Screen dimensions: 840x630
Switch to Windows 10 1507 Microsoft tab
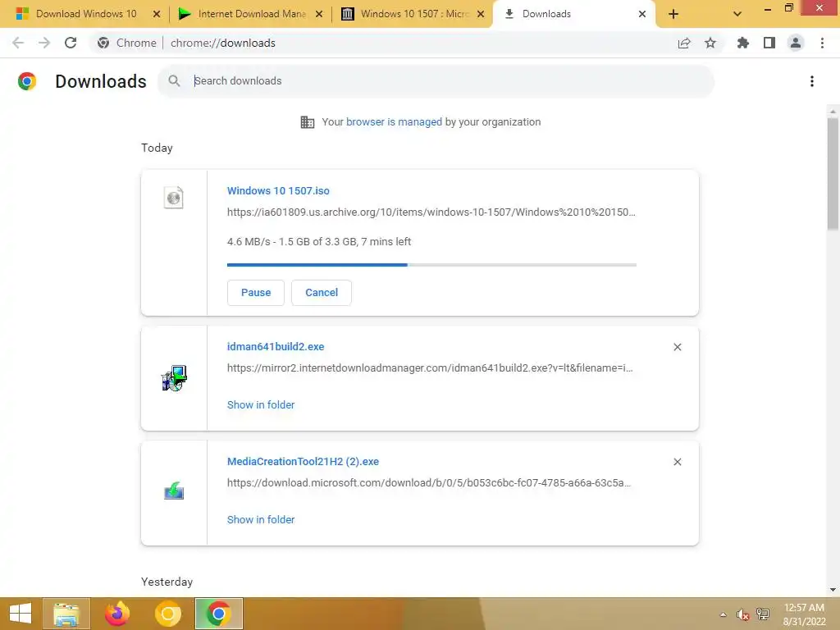coord(413,14)
